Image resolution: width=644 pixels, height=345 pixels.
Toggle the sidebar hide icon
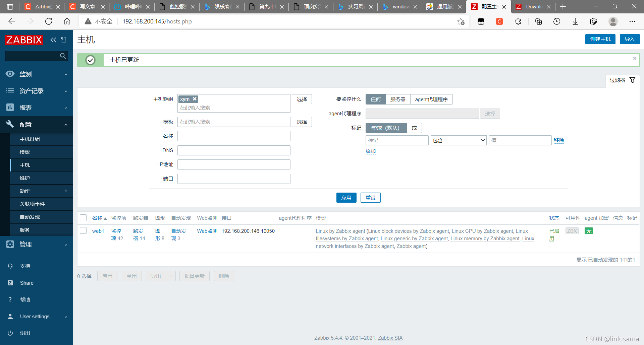click(63, 40)
